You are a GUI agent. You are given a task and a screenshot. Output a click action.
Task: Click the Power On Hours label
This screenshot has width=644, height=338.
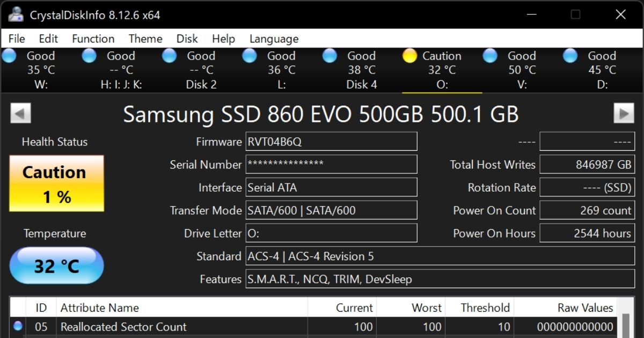coord(494,233)
